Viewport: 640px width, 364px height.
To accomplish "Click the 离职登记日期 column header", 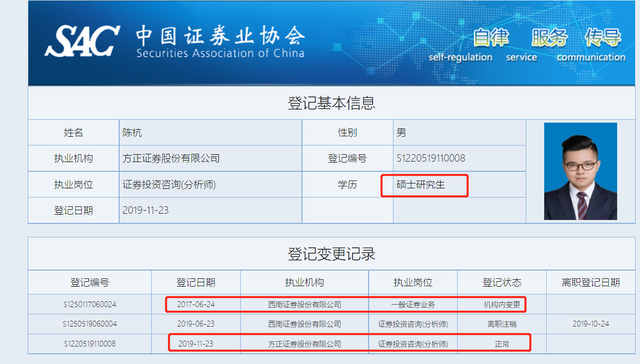I will point(591,282).
